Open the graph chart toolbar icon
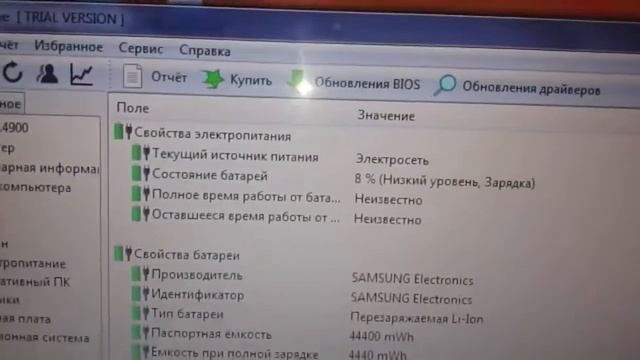Viewport: 640px width, 360px height. [x=81, y=74]
